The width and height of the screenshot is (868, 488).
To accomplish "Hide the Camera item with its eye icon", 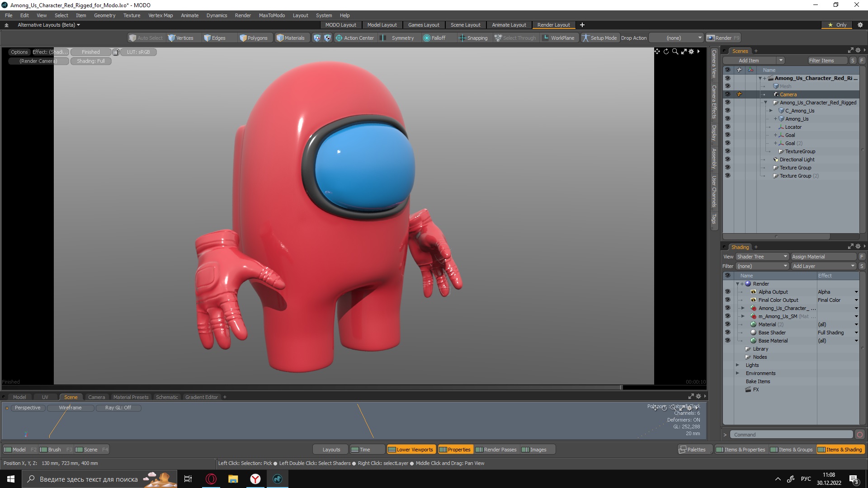I will pyautogui.click(x=727, y=94).
